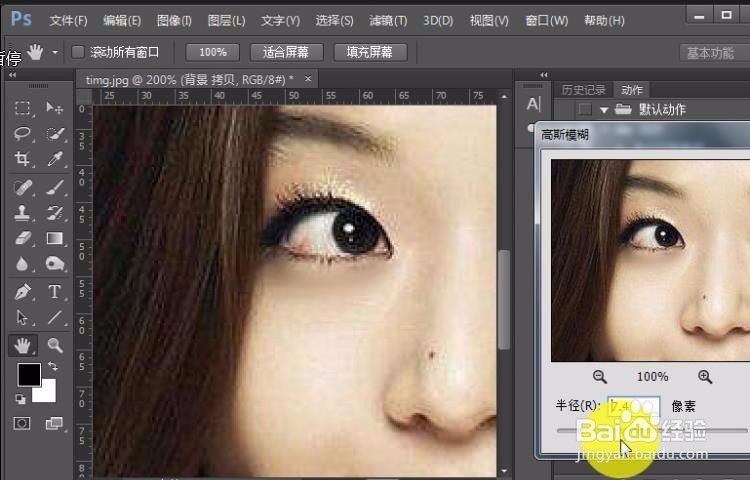Select the Clone Stamp tool

tap(22, 213)
